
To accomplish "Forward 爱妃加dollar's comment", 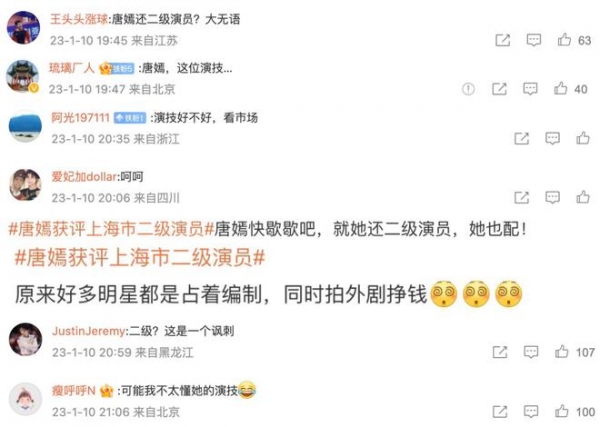I will click(x=522, y=197).
